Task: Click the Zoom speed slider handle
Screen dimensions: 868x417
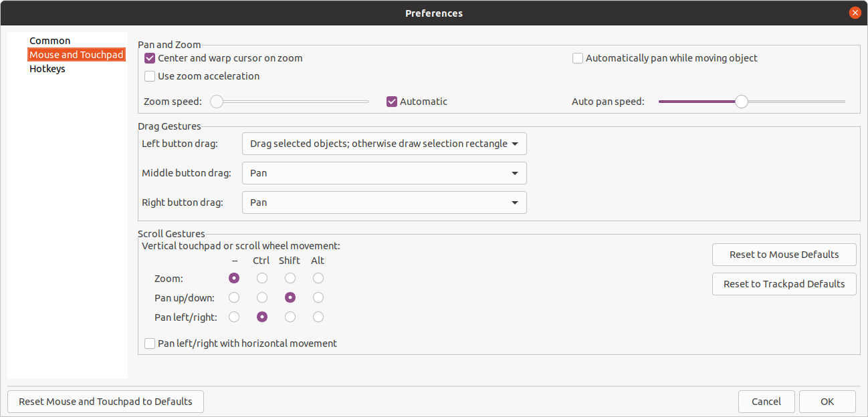Action: click(216, 102)
